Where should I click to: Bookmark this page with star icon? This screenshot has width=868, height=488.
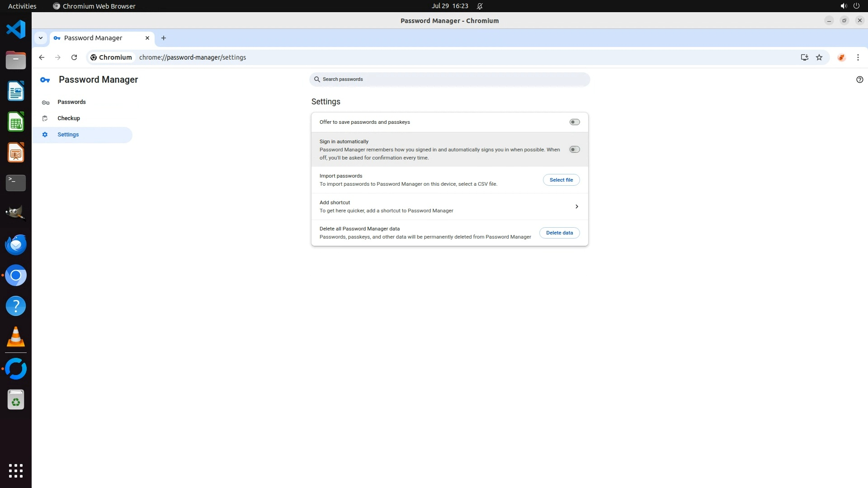pyautogui.click(x=819, y=57)
